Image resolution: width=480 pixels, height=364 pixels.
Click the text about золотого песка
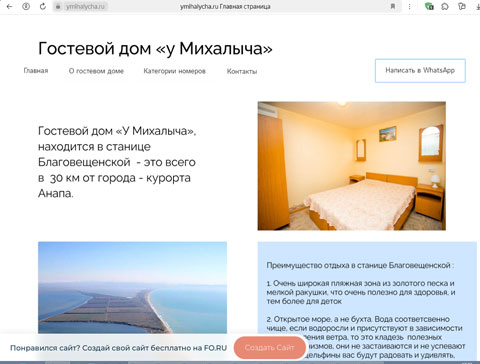click(361, 292)
